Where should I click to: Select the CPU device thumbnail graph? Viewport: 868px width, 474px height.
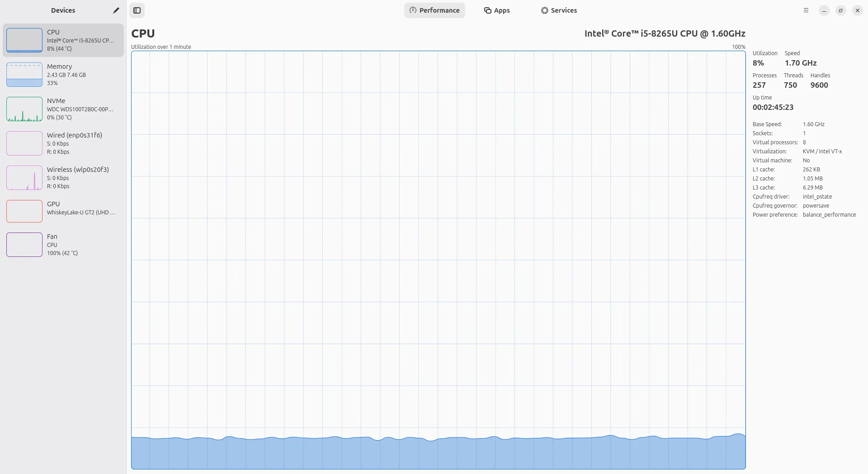24,40
